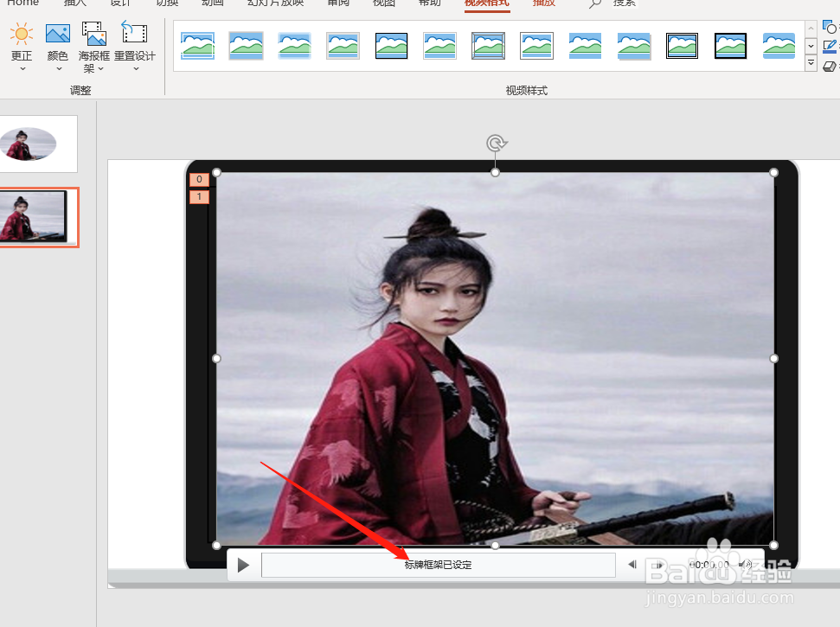Apply the twelfth video style with thick black frame
The height and width of the screenshot is (627, 840).
(x=730, y=46)
